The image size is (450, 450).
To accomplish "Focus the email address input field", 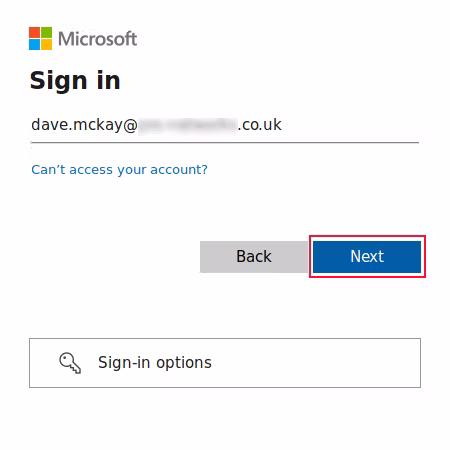I will pos(225,126).
